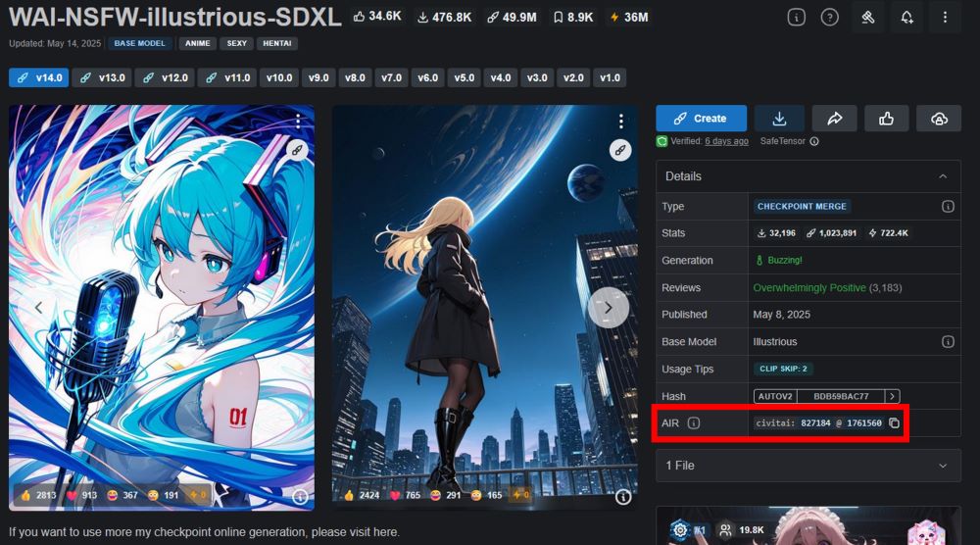Open the Overwhelmingly Positive reviews link

(x=808, y=288)
